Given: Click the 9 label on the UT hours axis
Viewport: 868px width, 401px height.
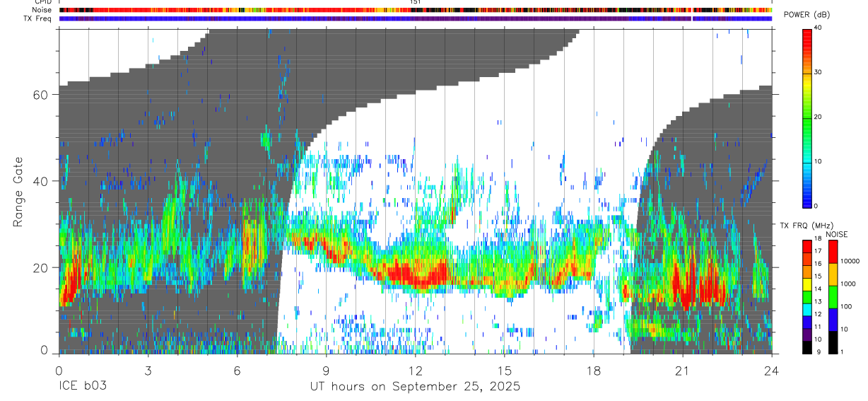Looking at the screenshot, I should 326,370.
